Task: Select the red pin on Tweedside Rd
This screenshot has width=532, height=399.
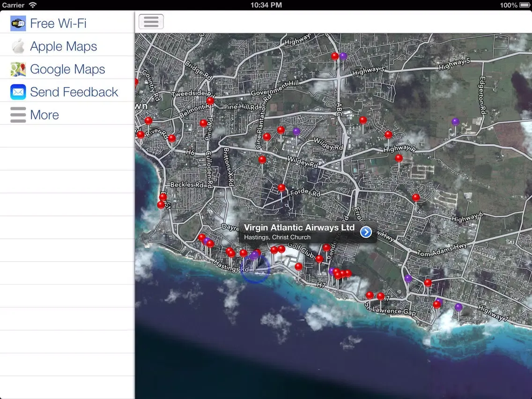Action: pyautogui.click(x=210, y=101)
